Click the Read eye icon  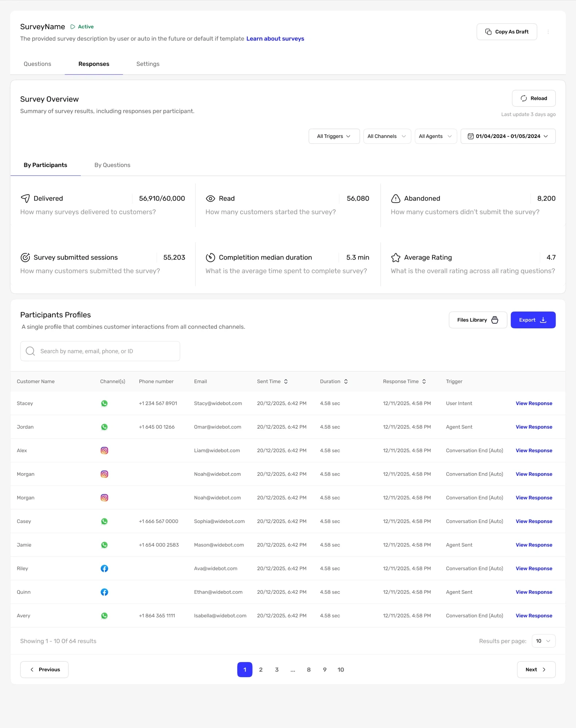click(210, 198)
